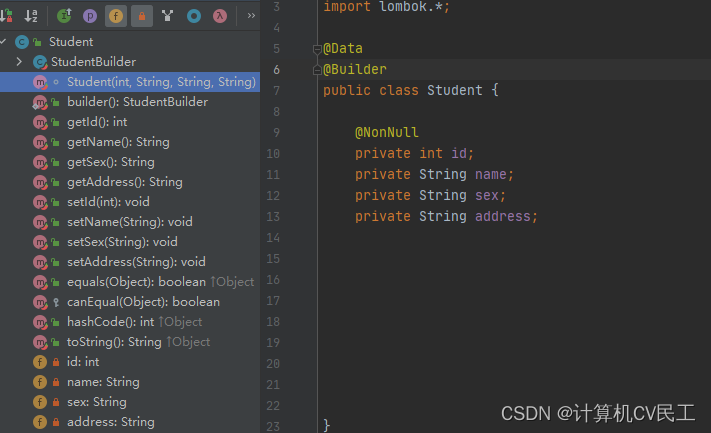Select Student(int, String, String, String) constructor
This screenshot has height=433, width=711.
130,82
